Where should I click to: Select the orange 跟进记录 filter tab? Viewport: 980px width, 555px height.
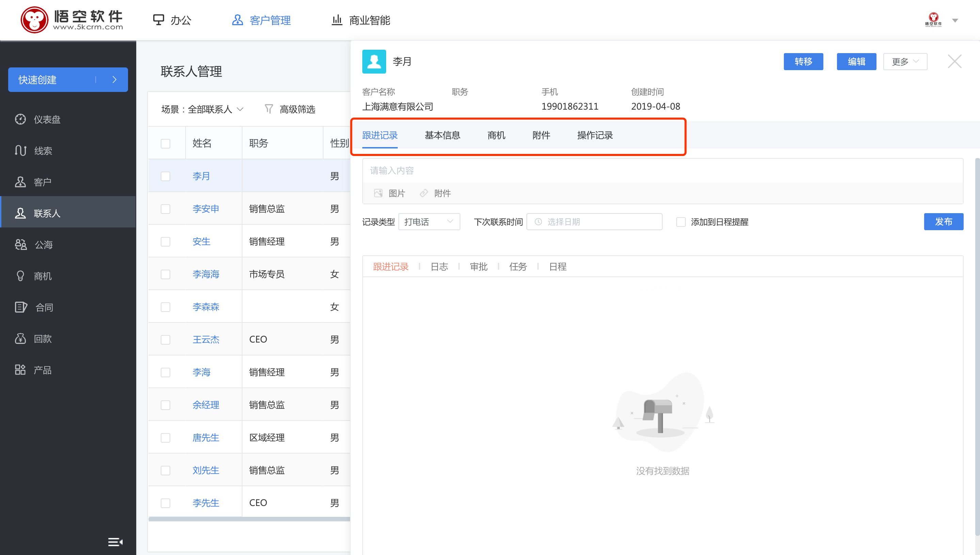[391, 267]
